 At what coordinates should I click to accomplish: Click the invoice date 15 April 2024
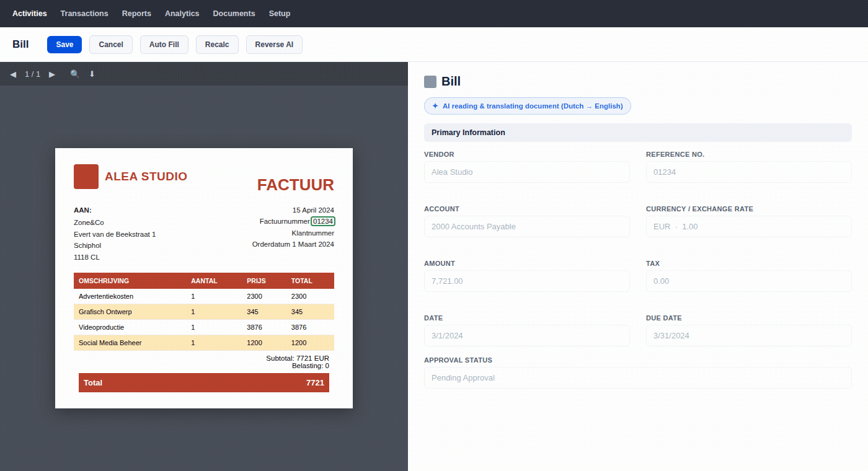coord(313,210)
